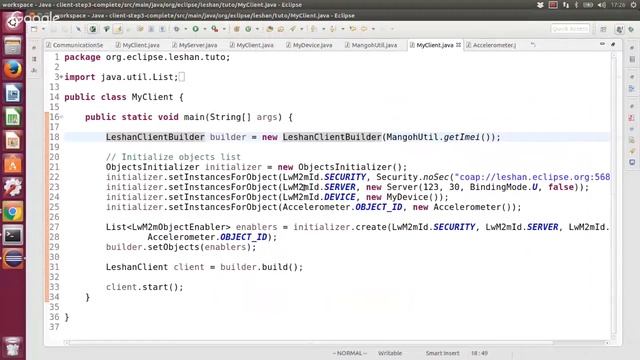
Task: Switch to the MyDevice.java editor tab
Action: pos(309,45)
